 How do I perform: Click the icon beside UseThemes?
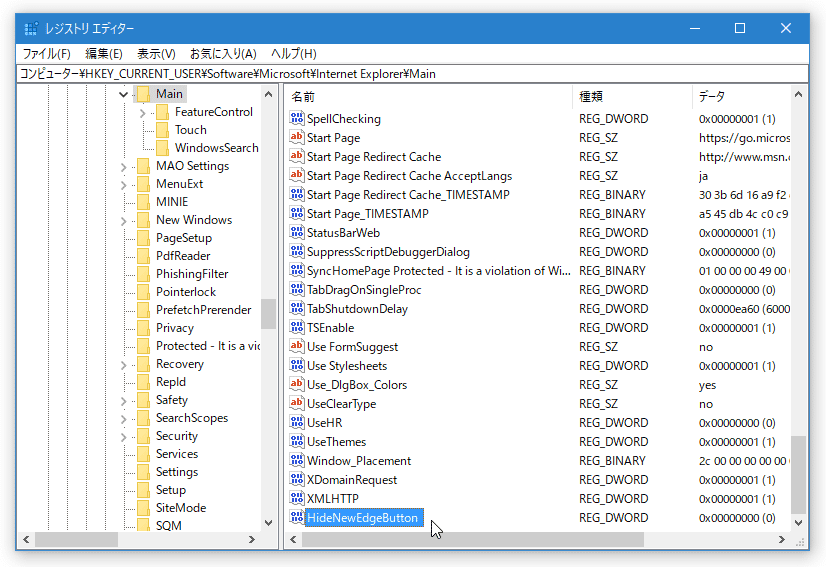(297, 441)
